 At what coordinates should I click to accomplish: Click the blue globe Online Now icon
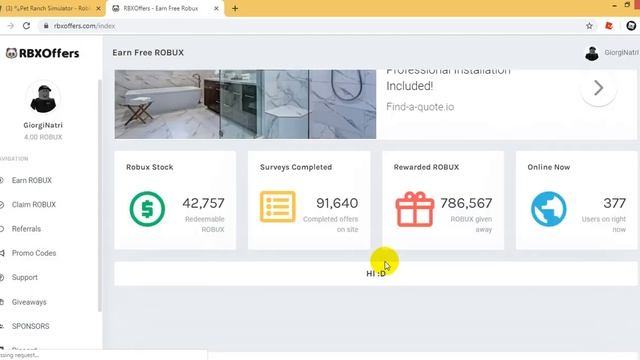pyautogui.click(x=549, y=209)
